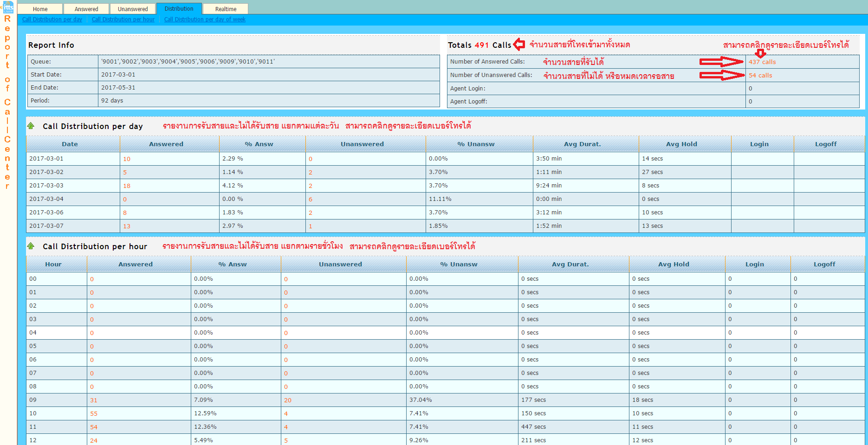Sort per-day table by Login header
Image resolution: width=868 pixels, height=445 pixels.
click(x=763, y=144)
